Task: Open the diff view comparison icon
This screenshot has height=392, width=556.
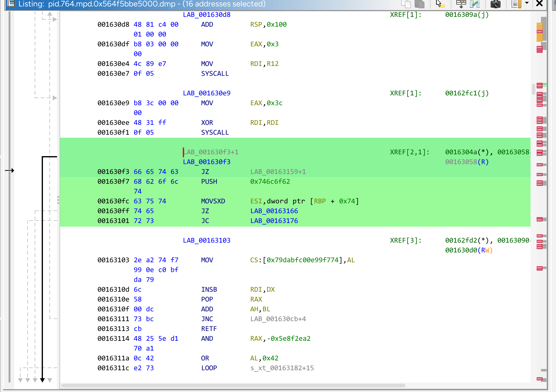Action: pyautogui.click(x=475, y=4)
